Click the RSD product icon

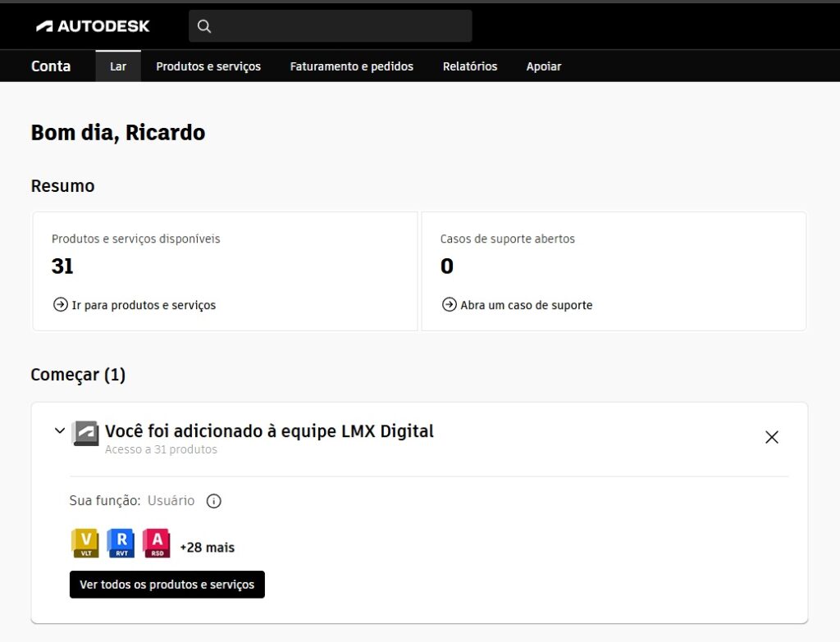pyautogui.click(x=156, y=543)
